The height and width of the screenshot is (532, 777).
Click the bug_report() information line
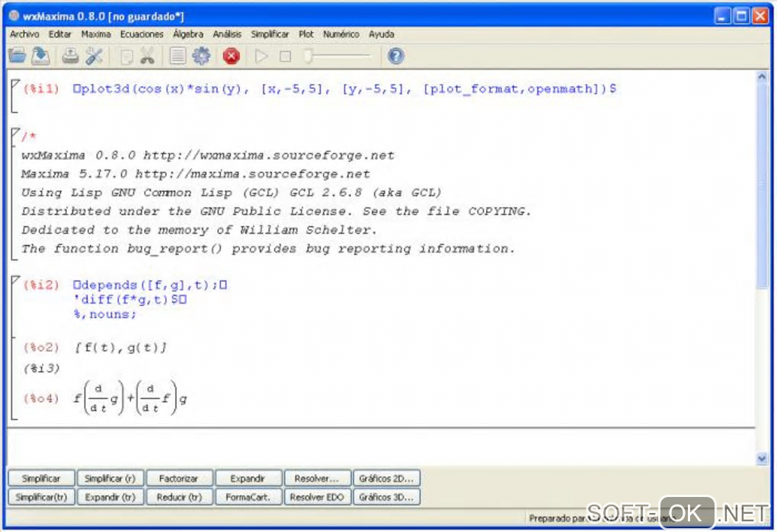pos(268,249)
